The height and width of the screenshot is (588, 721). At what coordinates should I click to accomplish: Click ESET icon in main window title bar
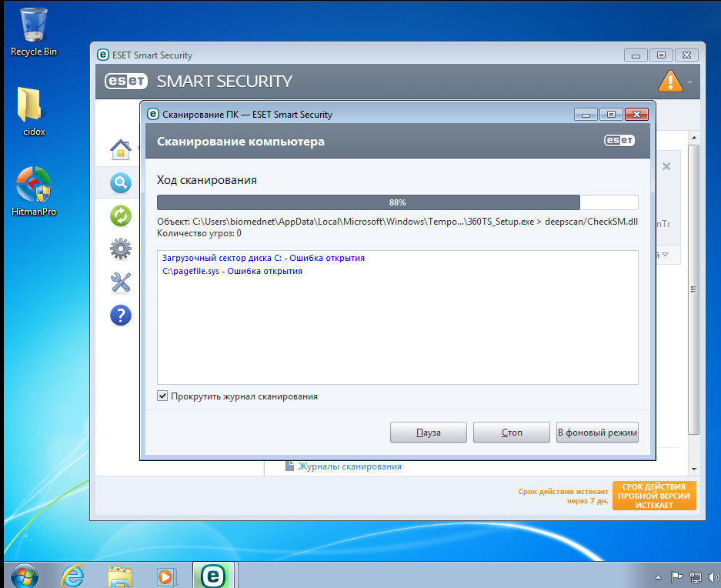click(x=103, y=55)
